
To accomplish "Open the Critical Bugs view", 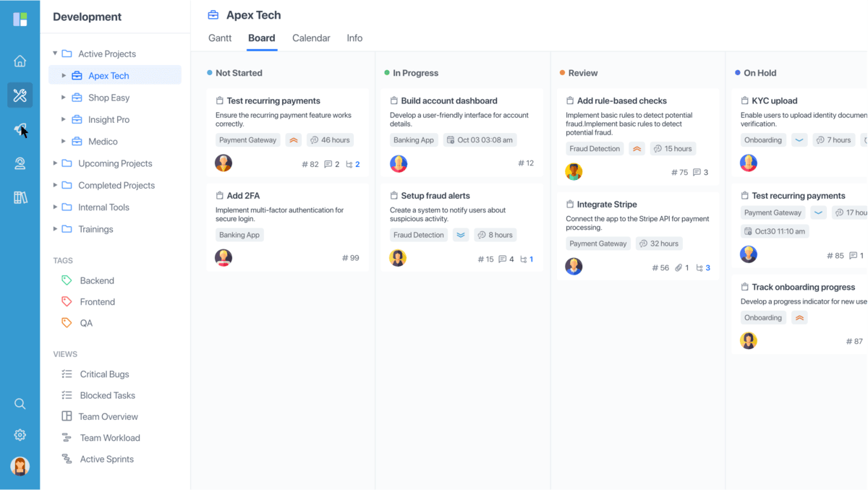I will 104,374.
